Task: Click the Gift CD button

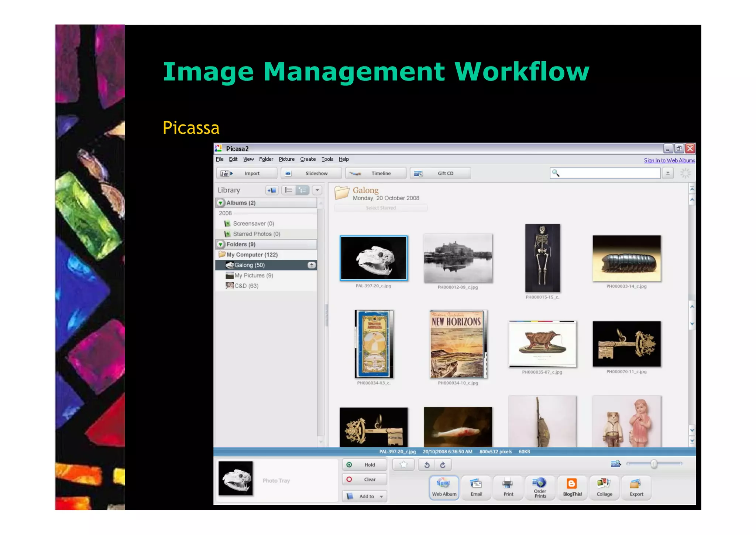Action: tap(440, 173)
